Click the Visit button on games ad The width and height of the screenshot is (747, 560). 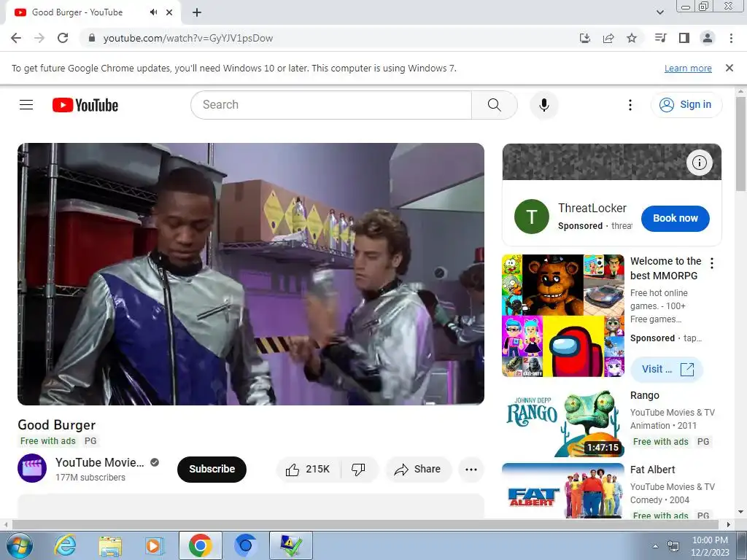667,369
